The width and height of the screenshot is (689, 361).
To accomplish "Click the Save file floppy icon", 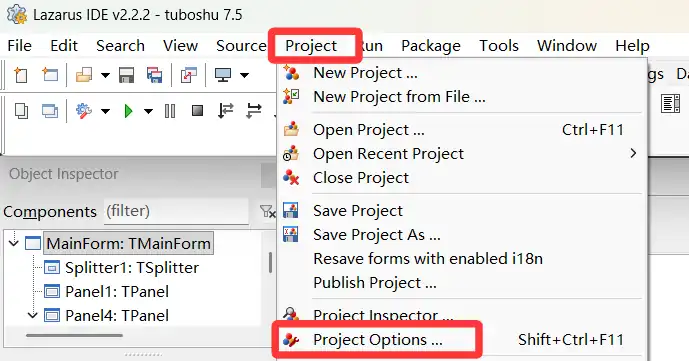I will pyautogui.click(x=127, y=75).
